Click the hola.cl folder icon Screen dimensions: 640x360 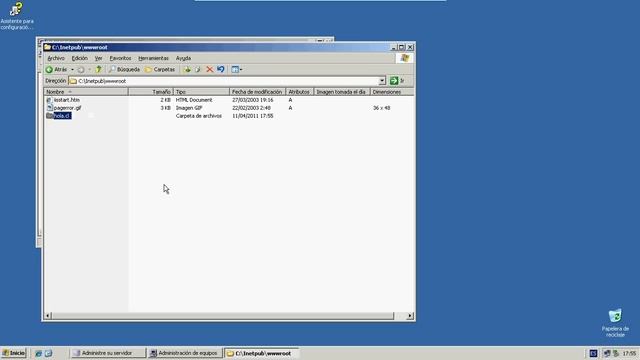49,116
